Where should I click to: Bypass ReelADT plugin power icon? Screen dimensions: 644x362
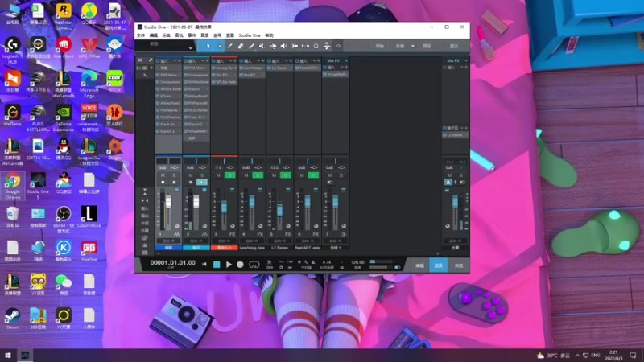(x=297, y=68)
